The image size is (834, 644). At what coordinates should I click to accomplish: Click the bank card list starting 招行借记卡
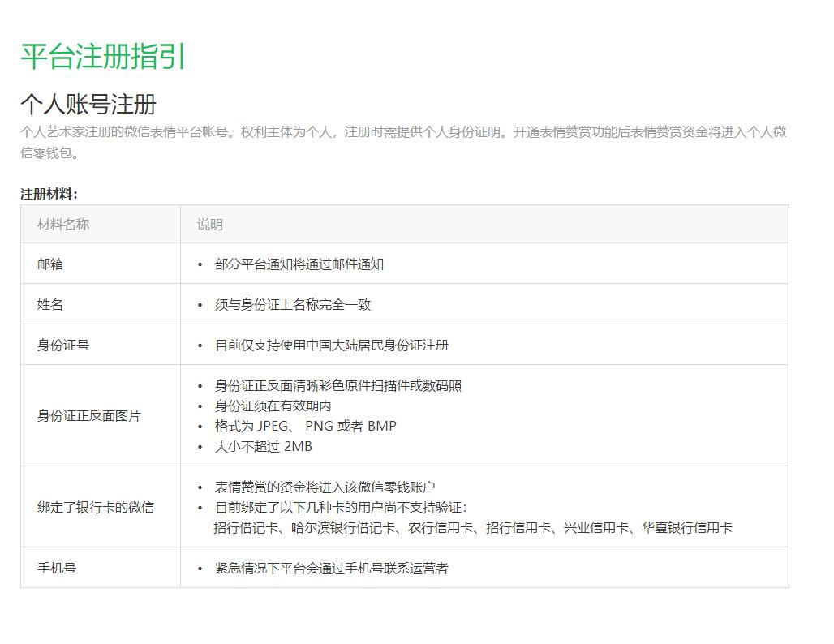473,527
